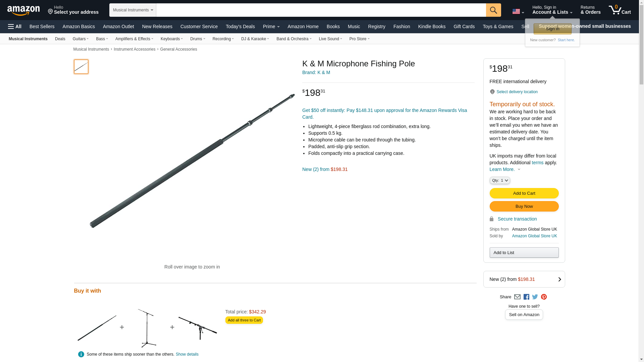Viewport: 644px width, 362px height.
Task: Expand the Learn More disclosure
Action: click(505, 170)
